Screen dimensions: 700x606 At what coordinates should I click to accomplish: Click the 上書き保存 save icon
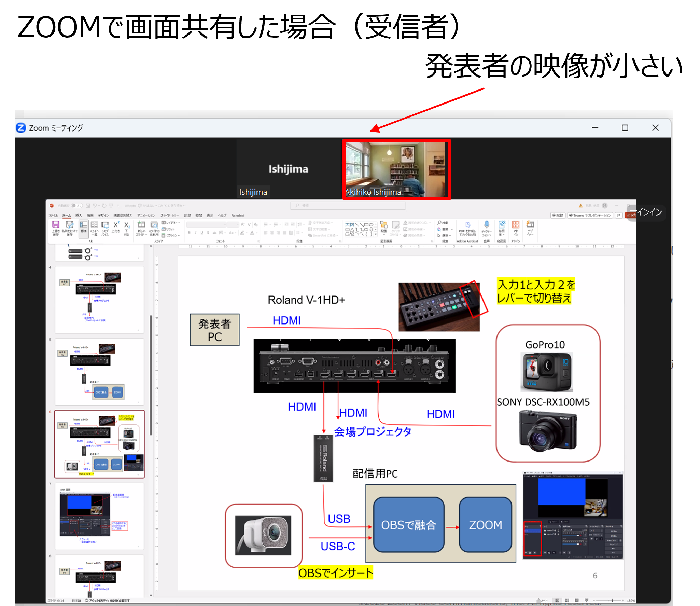56,225
